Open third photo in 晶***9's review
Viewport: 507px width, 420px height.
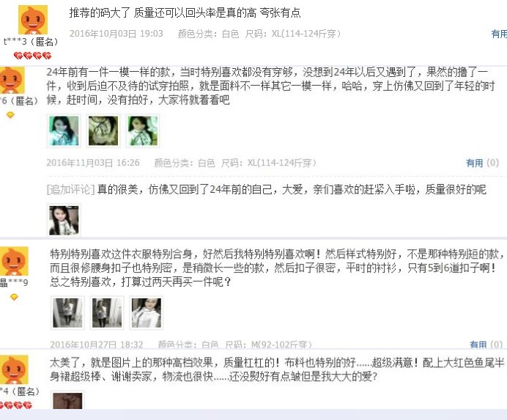coord(146,312)
